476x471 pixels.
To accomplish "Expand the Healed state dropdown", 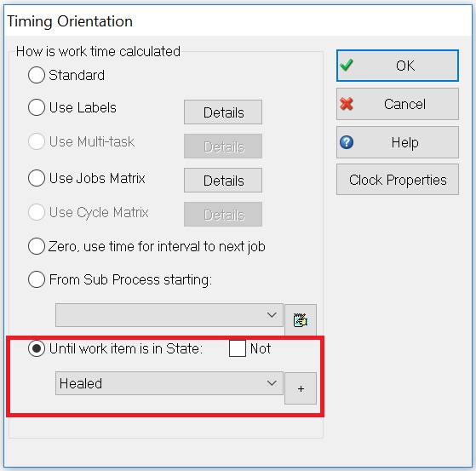I will pyautogui.click(x=169, y=383).
